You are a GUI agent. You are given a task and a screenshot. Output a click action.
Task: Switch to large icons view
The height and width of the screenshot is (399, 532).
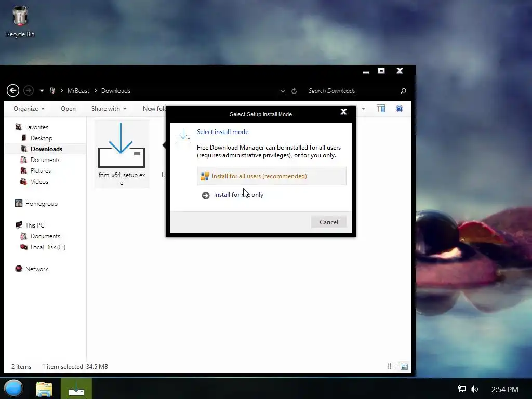click(404, 366)
